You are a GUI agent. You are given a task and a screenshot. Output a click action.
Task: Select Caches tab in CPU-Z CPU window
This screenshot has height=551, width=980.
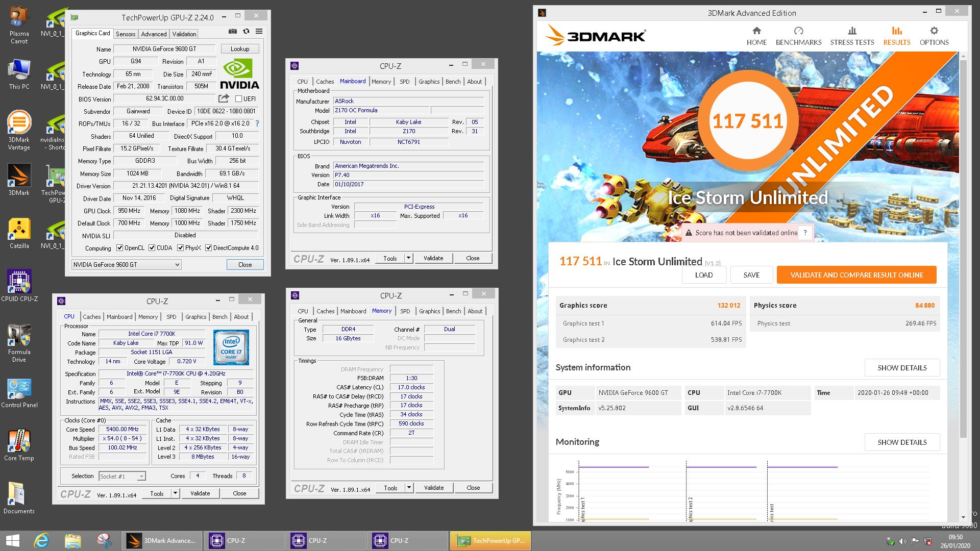click(x=92, y=317)
